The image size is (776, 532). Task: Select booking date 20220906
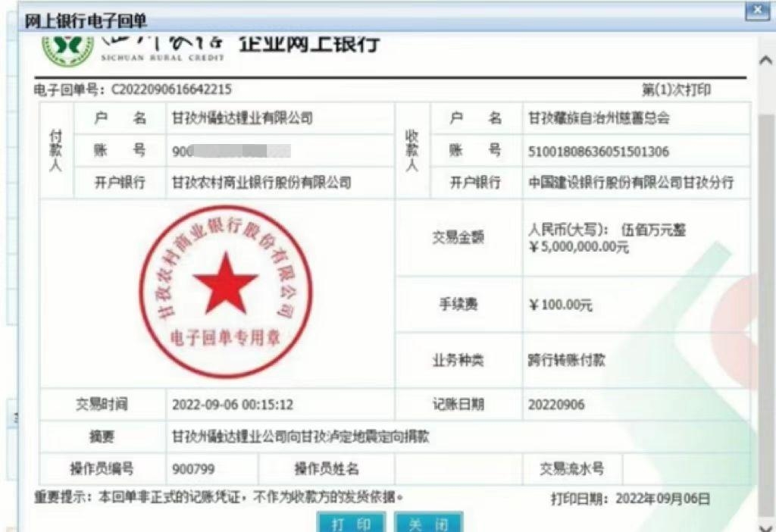[x=556, y=405]
